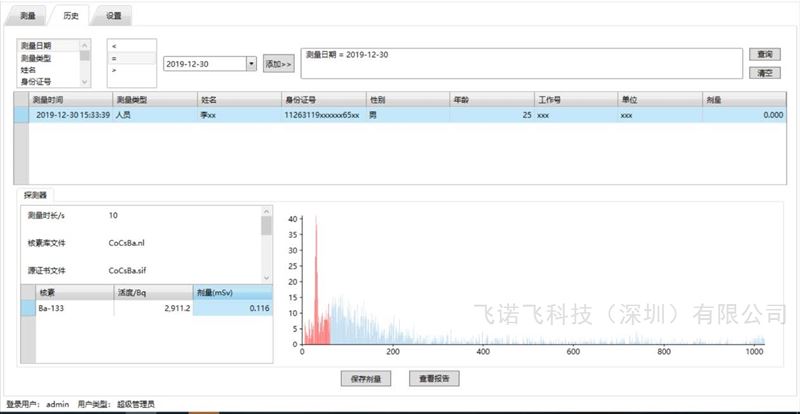
Task: Click the 查看报告 button
Action: 433,379
